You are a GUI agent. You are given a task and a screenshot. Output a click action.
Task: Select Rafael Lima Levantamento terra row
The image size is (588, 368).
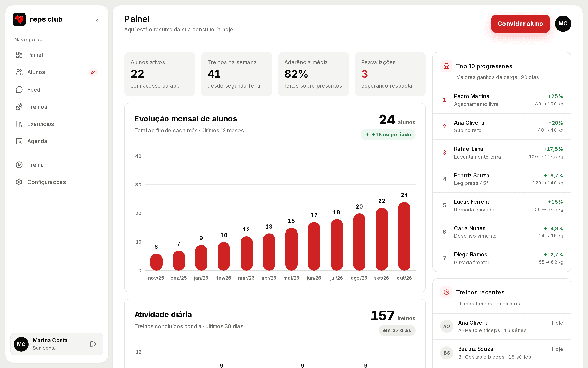tap(501, 153)
